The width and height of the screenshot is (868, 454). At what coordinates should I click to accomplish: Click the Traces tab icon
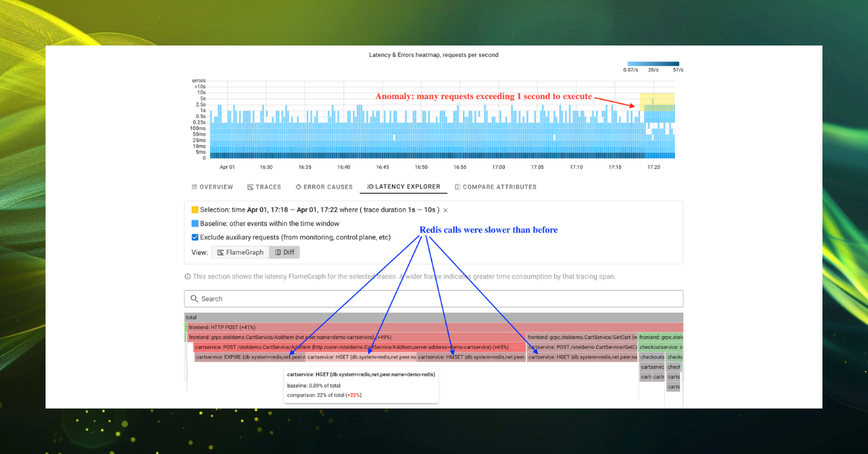pos(250,187)
